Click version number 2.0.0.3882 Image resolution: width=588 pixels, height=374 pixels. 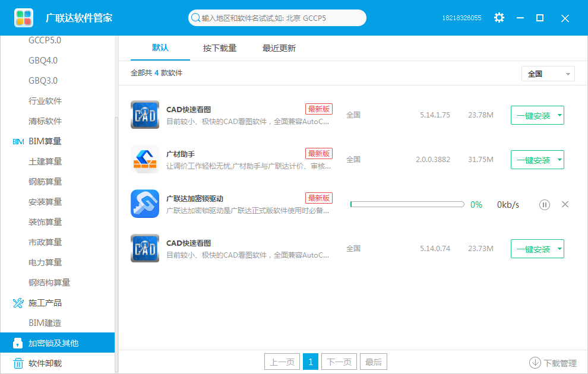click(x=433, y=159)
